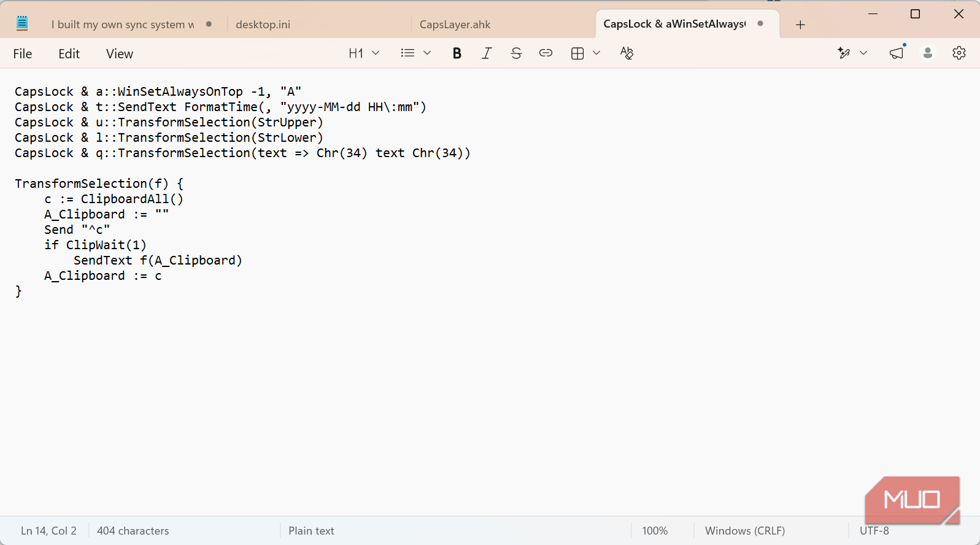980x545 pixels.
Task: Minimize the Notepad window
Action: pos(873,14)
